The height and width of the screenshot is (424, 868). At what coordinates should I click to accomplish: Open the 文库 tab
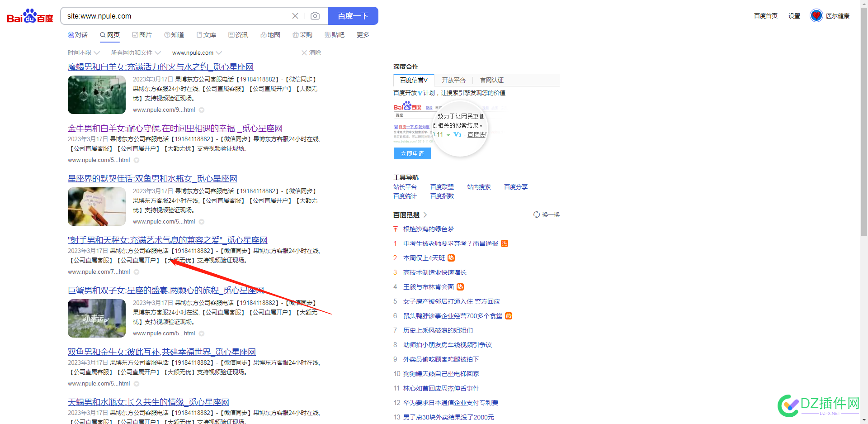pyautogui.click(x=206, y=35)
